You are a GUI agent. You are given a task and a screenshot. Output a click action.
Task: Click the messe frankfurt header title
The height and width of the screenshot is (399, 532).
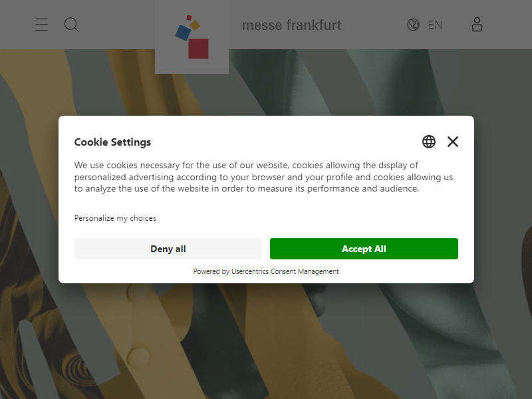click(291, 25)
